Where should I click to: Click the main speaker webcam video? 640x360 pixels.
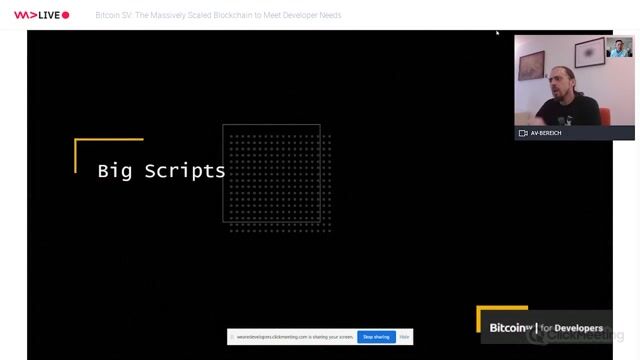574,80
